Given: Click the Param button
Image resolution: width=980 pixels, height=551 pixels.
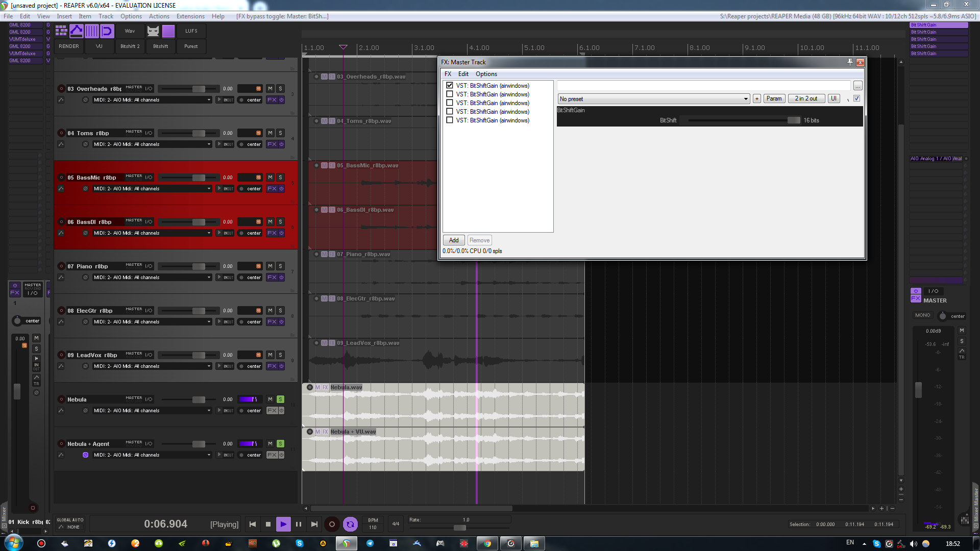Looking at the screenshot, I should point(774,98).
